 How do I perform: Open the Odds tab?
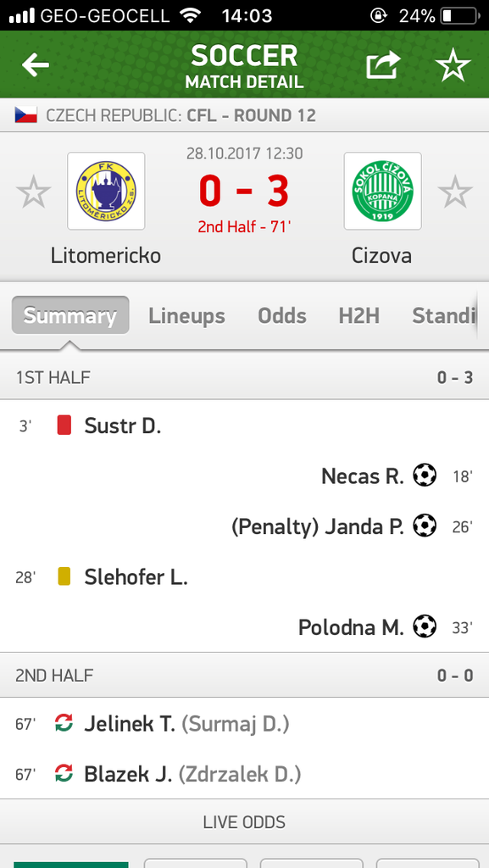282,316
